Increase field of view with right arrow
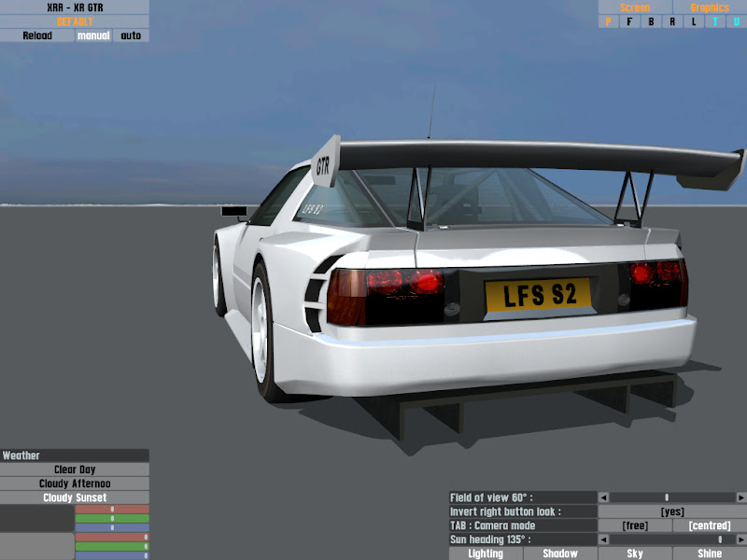Image resolution: width=747 pixels, height=560 pixels. tap(741, 497)
